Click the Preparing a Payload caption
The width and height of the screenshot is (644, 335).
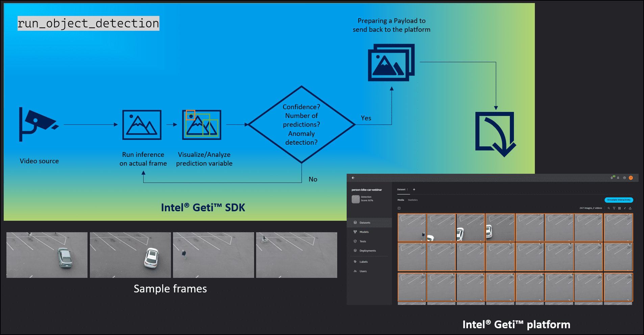point(392,25)
